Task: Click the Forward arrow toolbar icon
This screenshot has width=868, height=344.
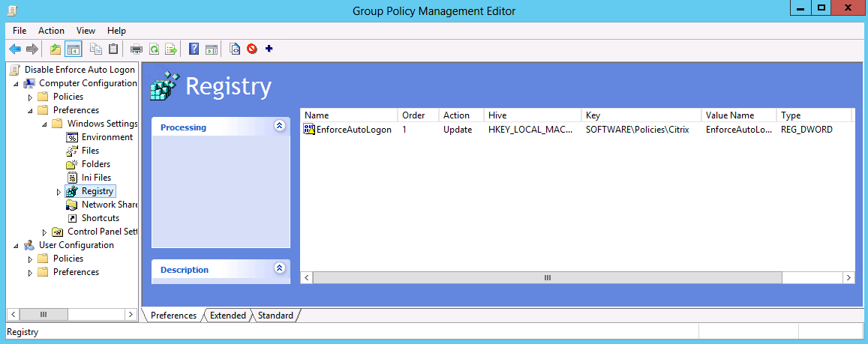Action: (x=32, y=49)
